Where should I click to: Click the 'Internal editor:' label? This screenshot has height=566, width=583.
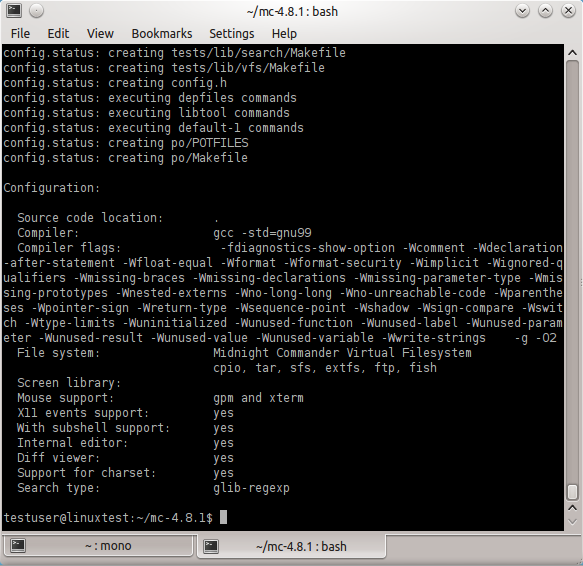click(x=73, y=443)
